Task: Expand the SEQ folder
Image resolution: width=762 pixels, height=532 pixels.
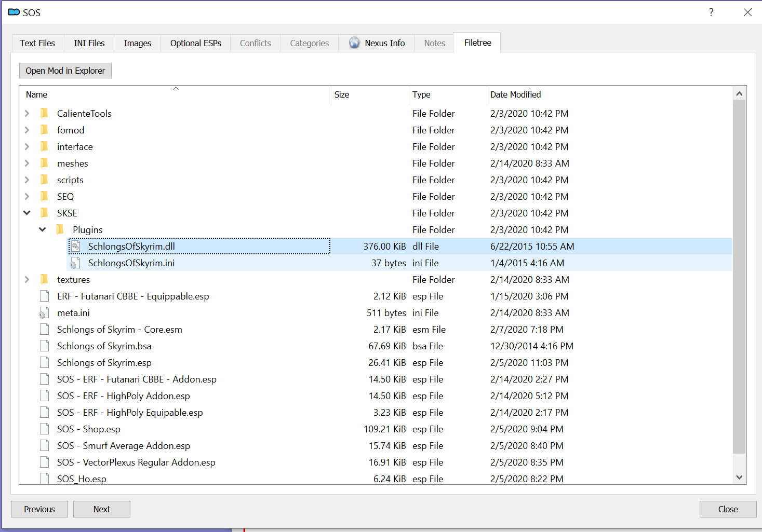Action: tap(27, 196)
